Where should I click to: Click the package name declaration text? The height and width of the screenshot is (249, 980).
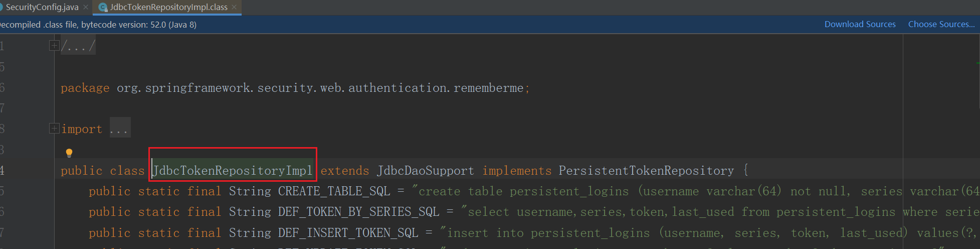click(x=320, y=88)
